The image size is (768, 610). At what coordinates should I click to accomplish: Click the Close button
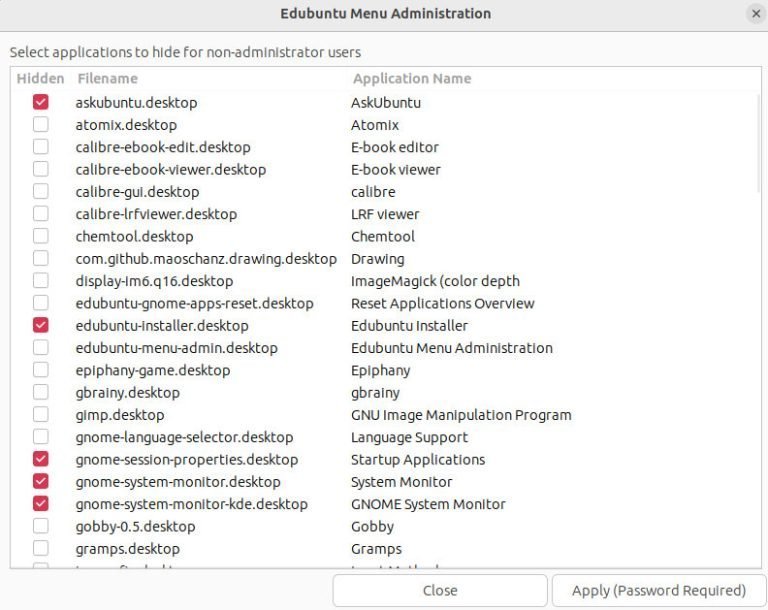(x=440, y=590)
